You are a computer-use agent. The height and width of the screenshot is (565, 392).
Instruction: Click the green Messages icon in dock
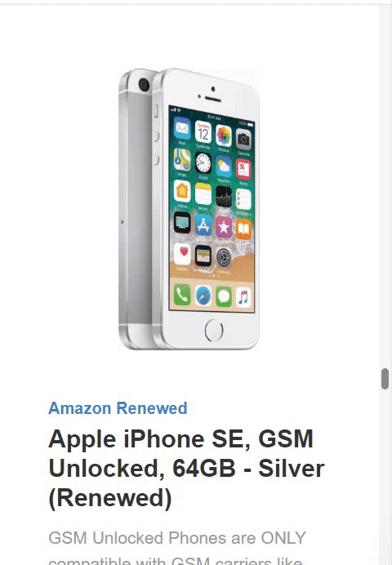pos(224,297)
